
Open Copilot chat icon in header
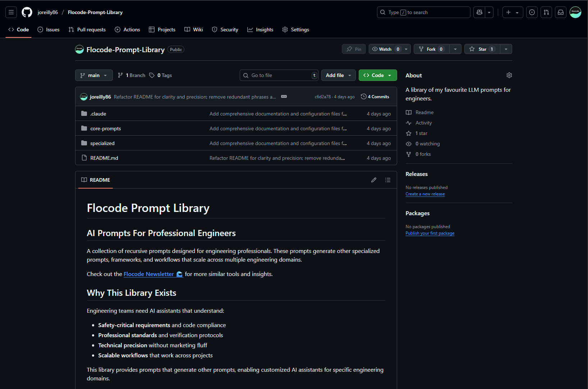[x=479, y=12]
